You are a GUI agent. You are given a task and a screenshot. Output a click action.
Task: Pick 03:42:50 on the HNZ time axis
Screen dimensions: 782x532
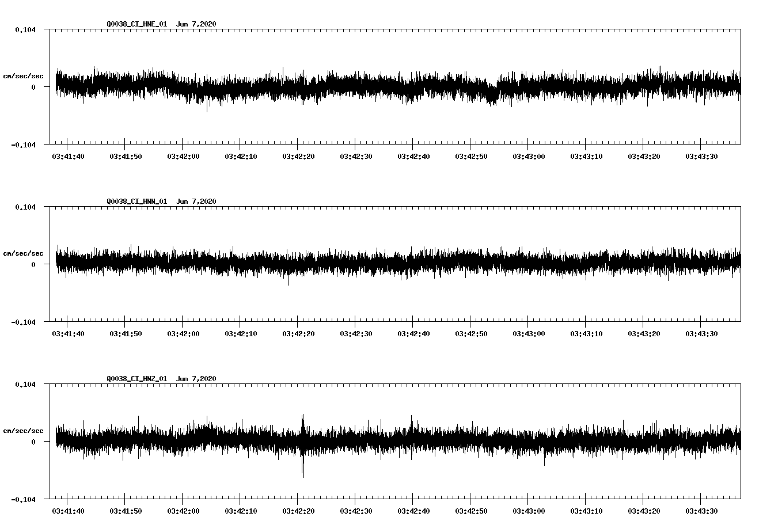point(471,511)
